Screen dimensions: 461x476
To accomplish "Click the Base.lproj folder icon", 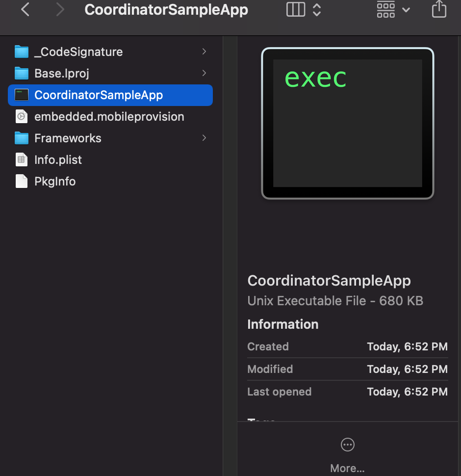I will (x=22, y=74).
